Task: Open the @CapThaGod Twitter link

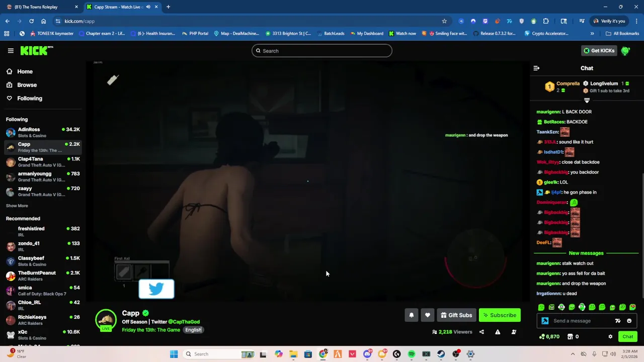Action: [184, 322]
